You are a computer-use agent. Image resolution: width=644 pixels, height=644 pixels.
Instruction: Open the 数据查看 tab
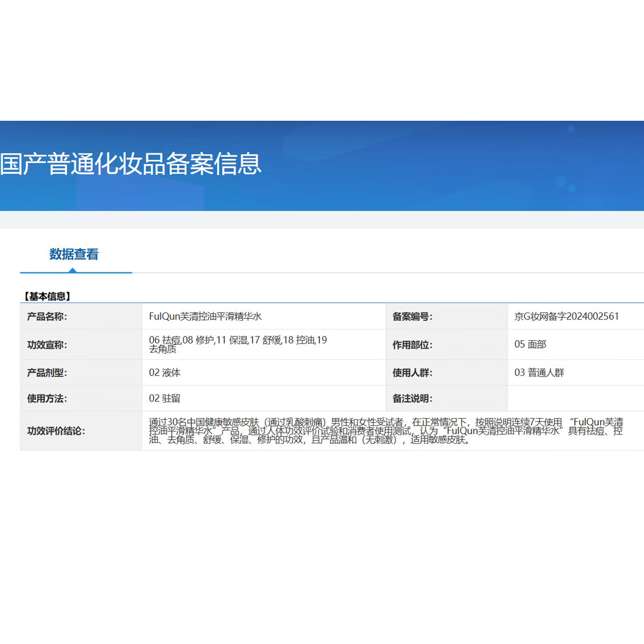[74, 254]
